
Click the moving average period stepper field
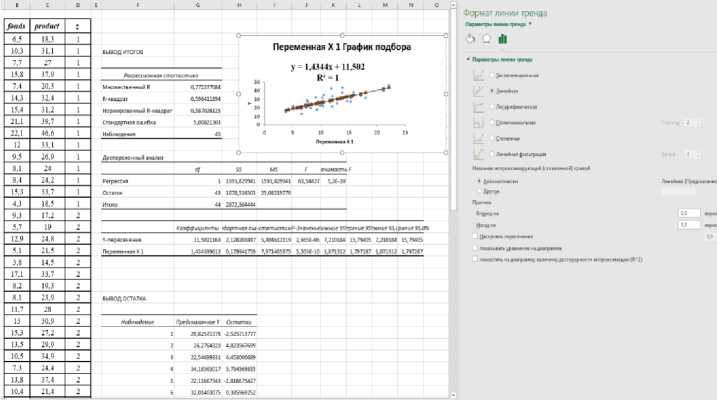point(692,155)
